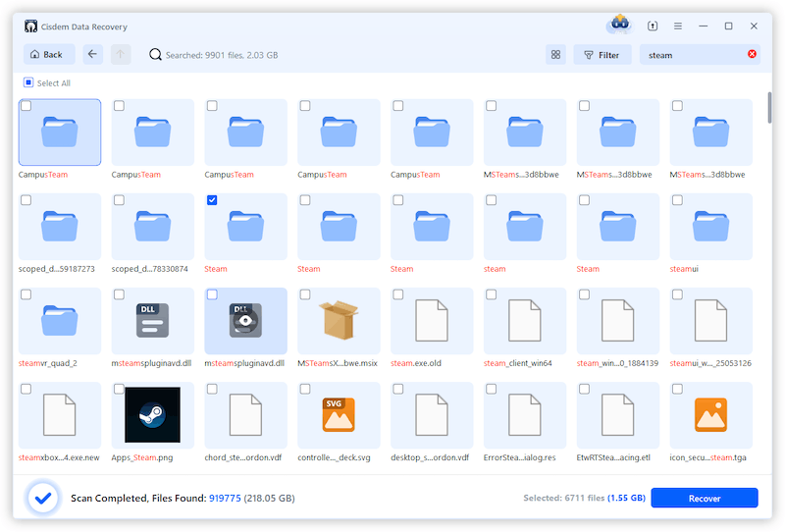Screen dimensions: 785x532
Task: Click the desktop_s...ordon.vdf file name
Action: [430, 457]
